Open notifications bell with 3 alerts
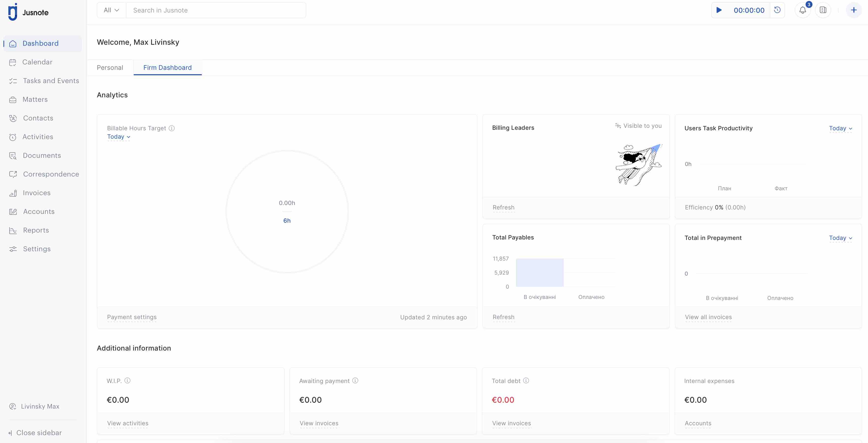Viewport: 868px width, 443px height. coord(802,10)
